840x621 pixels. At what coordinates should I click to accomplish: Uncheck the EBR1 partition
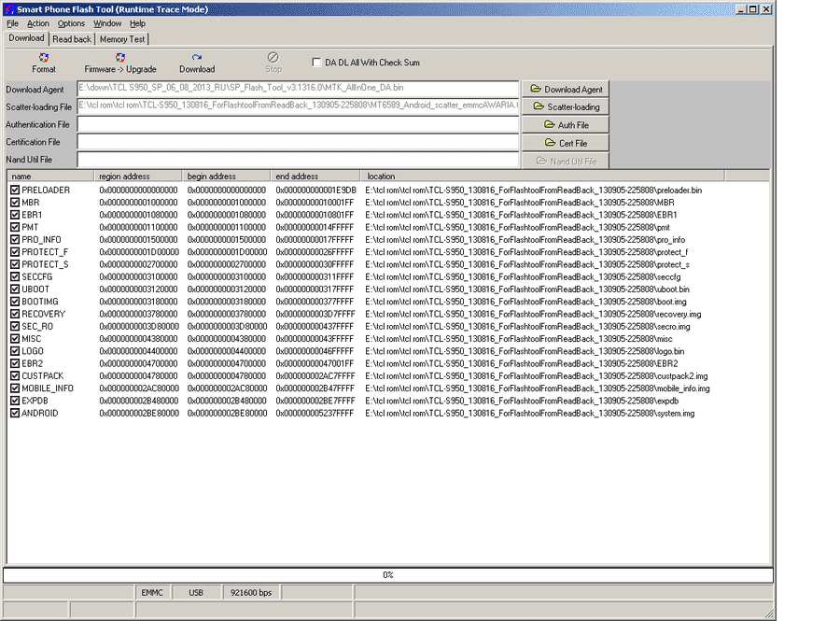15,215
